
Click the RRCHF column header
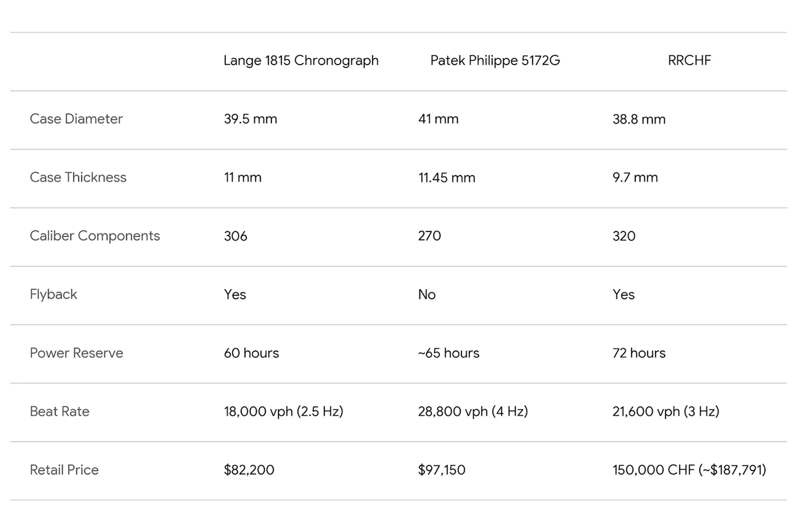(x=689, y=61)
